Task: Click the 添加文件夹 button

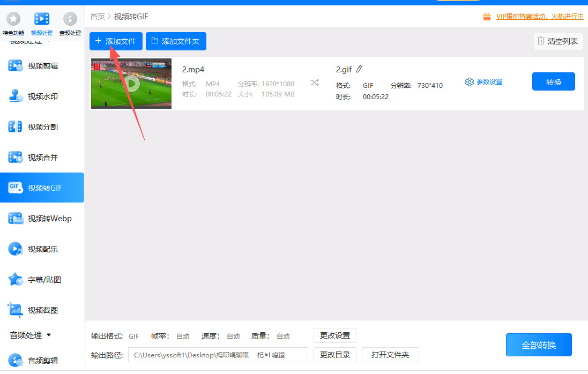Action: (176, 41)
